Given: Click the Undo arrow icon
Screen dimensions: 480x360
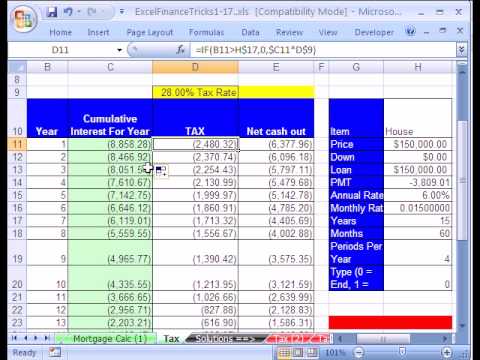Looking at the screenshot, I should [x=68, y=12].
